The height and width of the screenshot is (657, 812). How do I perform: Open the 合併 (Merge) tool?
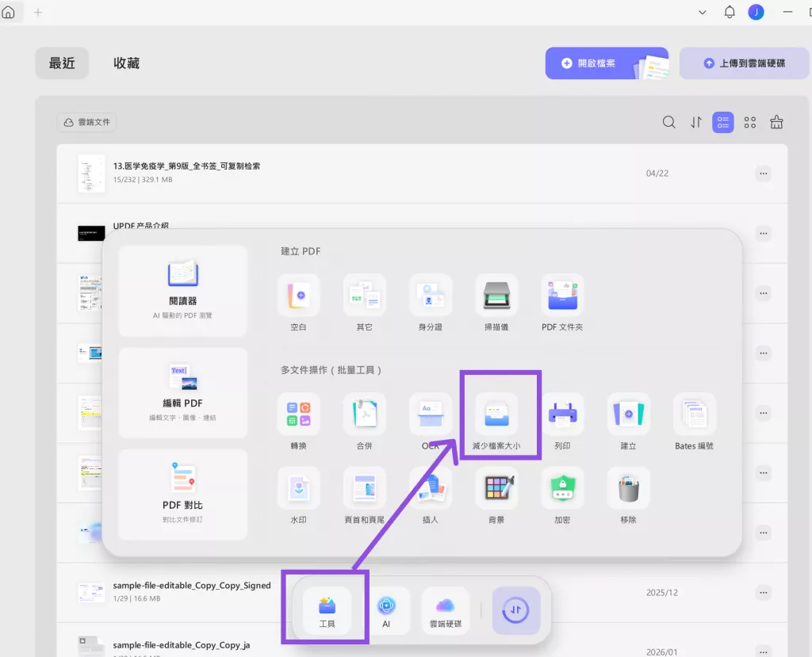[364, 420]
